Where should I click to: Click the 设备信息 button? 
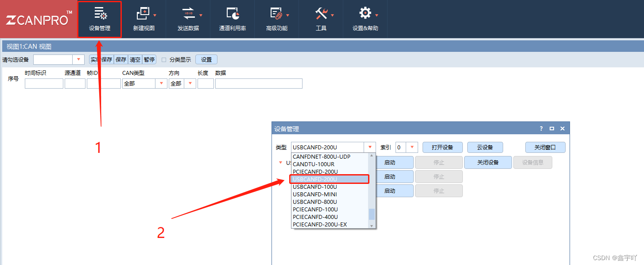533,162
